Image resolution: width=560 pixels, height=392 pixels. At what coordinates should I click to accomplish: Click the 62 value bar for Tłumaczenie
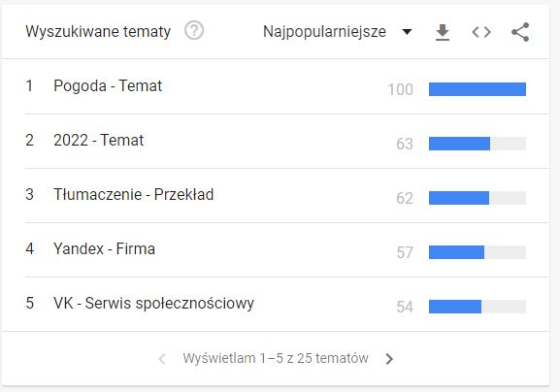click(478, 198)
